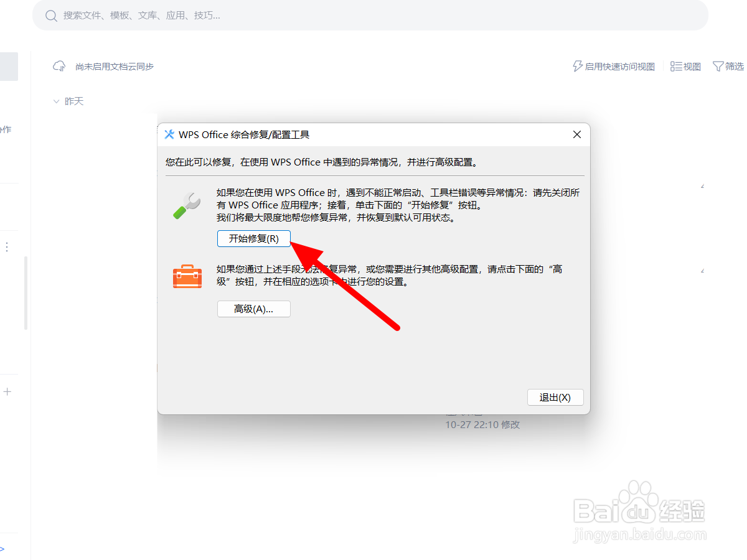Click the lightning icon beside 启用快速访问视图

(576, 66)
